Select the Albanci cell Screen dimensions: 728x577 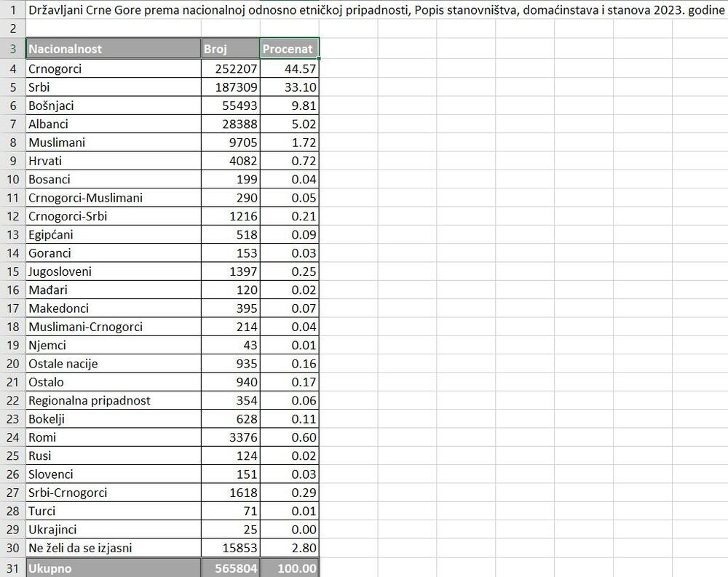(x=113, y=124)
